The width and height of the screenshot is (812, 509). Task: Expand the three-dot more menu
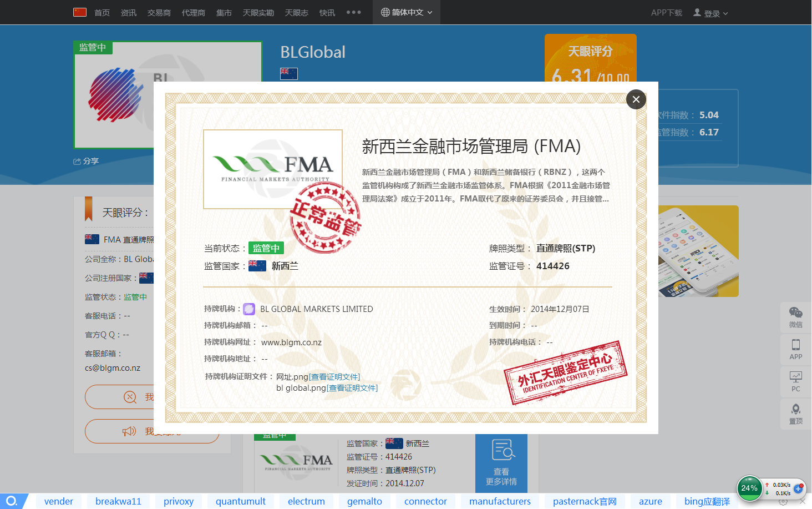354,12
